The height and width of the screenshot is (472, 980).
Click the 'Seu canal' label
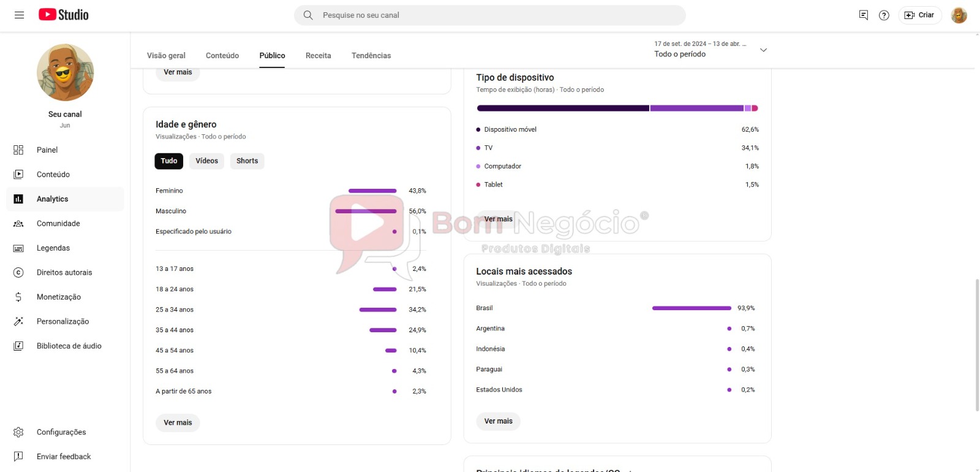[65, 115]
